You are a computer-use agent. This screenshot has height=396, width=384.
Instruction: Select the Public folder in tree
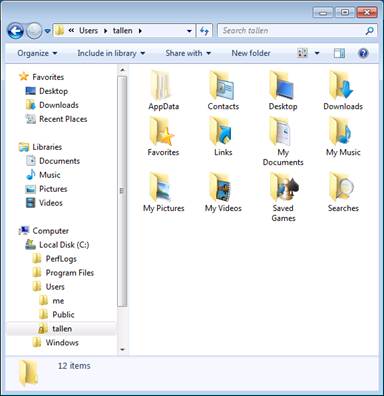[x=56, y=315]
